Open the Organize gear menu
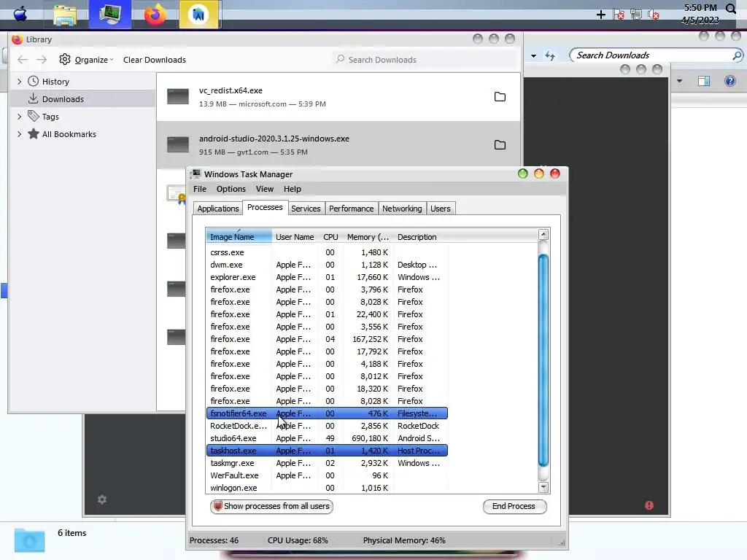The width and height of the screenshot is (747, 560). click(86, 60)
